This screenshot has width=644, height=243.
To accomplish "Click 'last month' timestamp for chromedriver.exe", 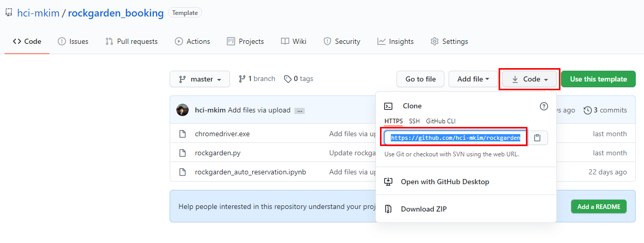I will pyautogui.click(x=610, y=134).
